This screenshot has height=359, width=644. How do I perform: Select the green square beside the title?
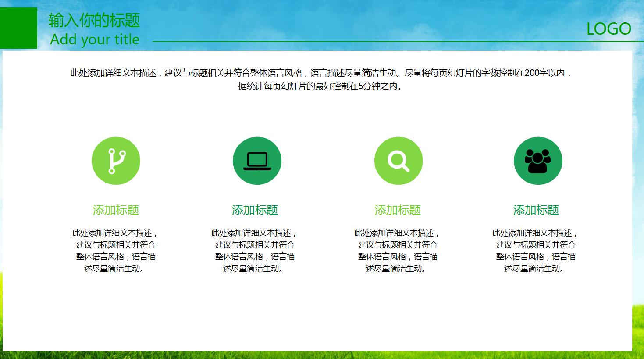18,28
